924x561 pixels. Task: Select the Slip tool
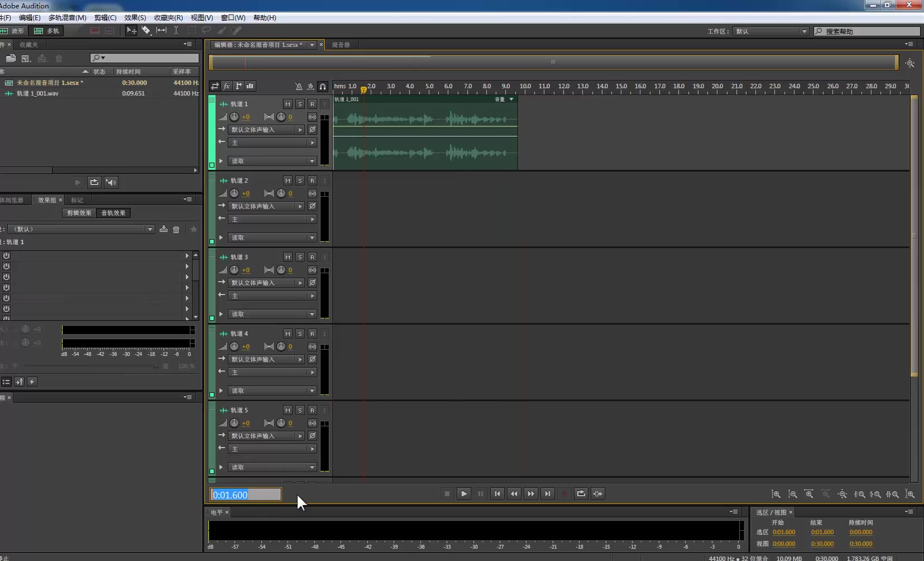(x=161, y=30)
